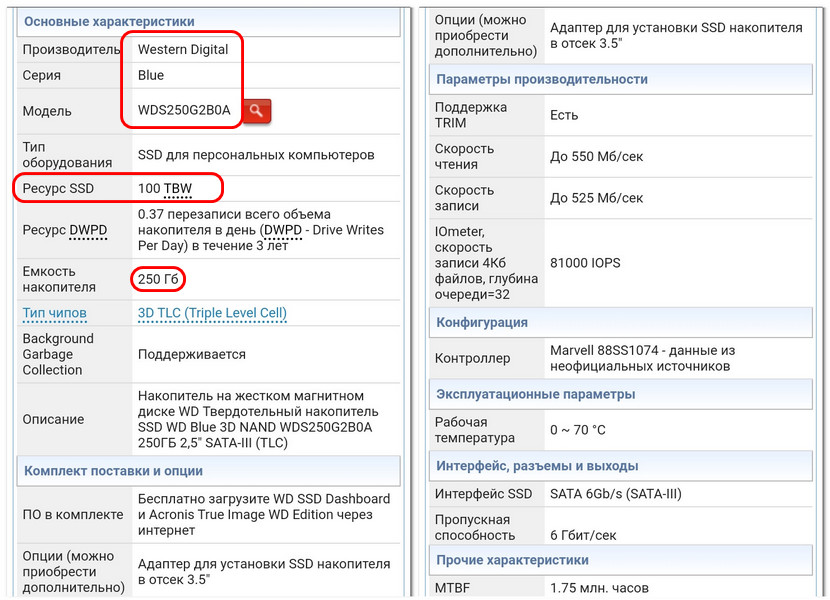Click the 'Параметры производительности' section header
This screenshot has width=830, height=600.
point(620,79)
